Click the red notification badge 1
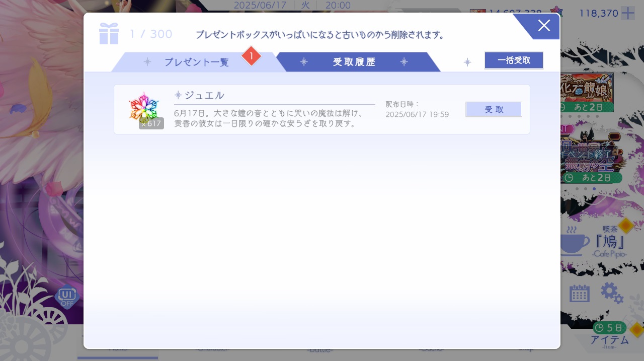This screenshot has width=644, height=361. 251,56
